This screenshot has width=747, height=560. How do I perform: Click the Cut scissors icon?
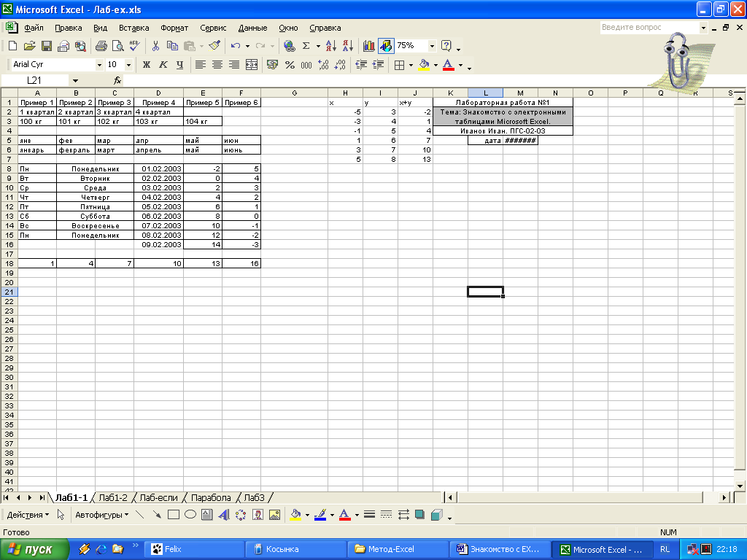pos(155,46)
